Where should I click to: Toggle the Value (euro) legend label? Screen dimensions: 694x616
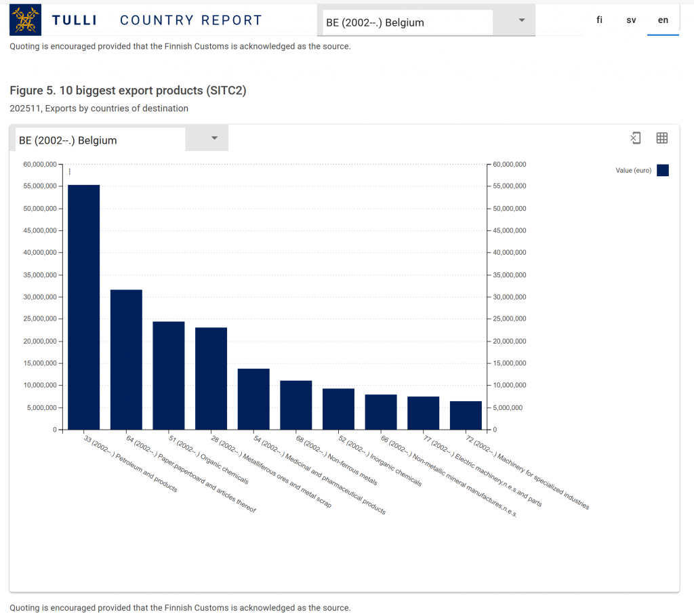(633, 171)
